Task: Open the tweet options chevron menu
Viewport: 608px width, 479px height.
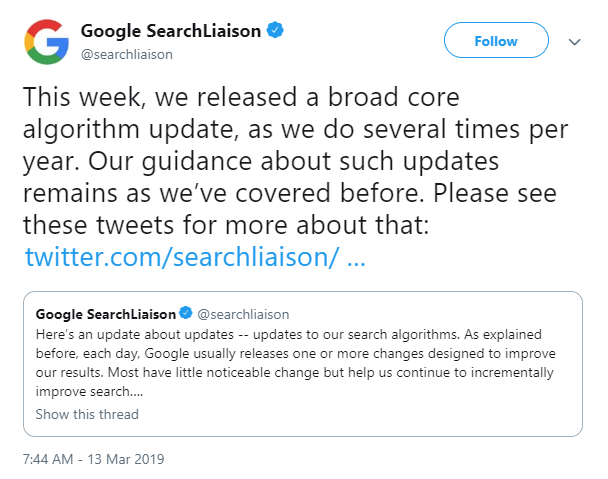Action: pos(575,42)
